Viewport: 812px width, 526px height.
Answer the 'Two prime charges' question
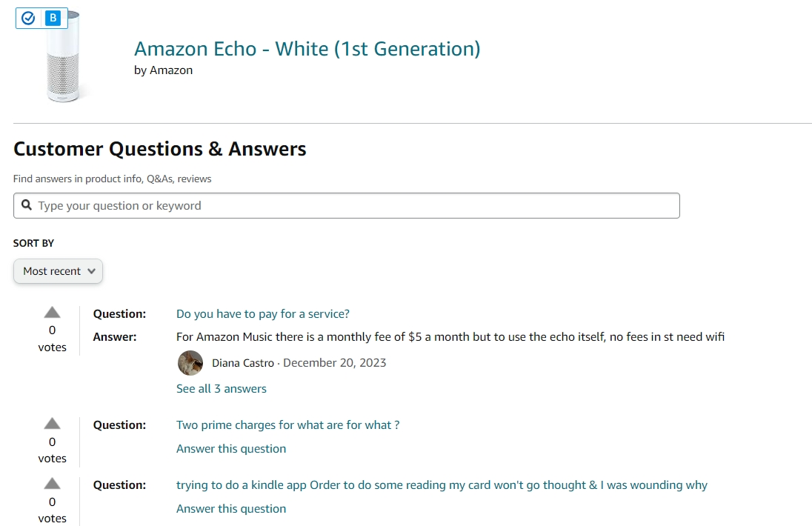click(x=231, y=449)
